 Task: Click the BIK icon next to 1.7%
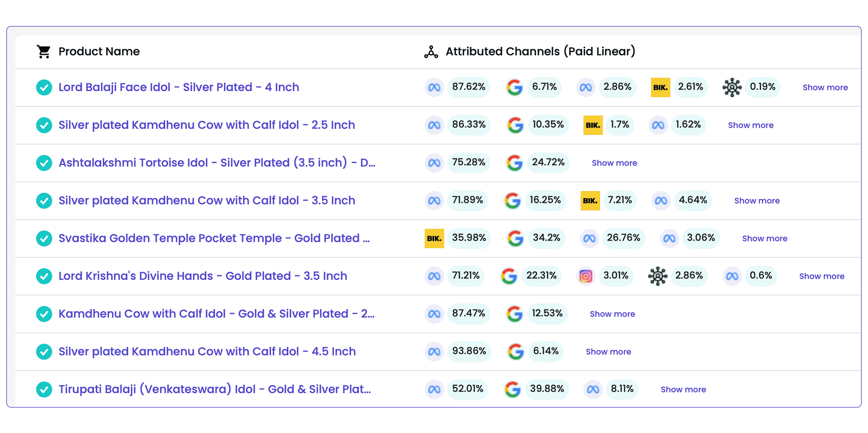pyautogui.click(x=593, y=125)
